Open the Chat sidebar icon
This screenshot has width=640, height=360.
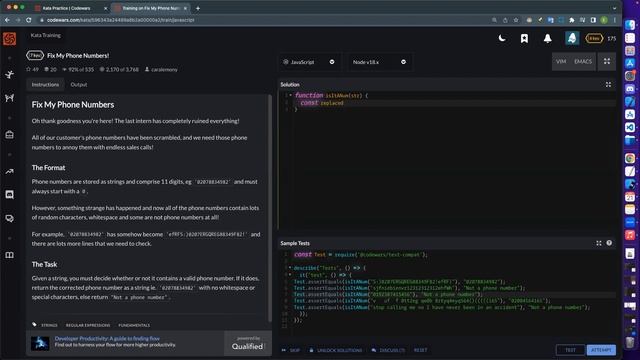click(x=9, y=194)
